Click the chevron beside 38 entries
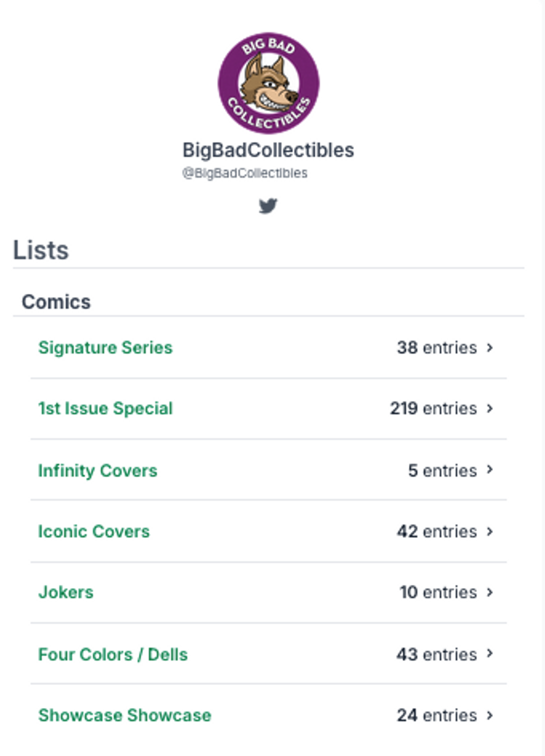The width and height of the screenshot is (545, 756). click(490, 348)
